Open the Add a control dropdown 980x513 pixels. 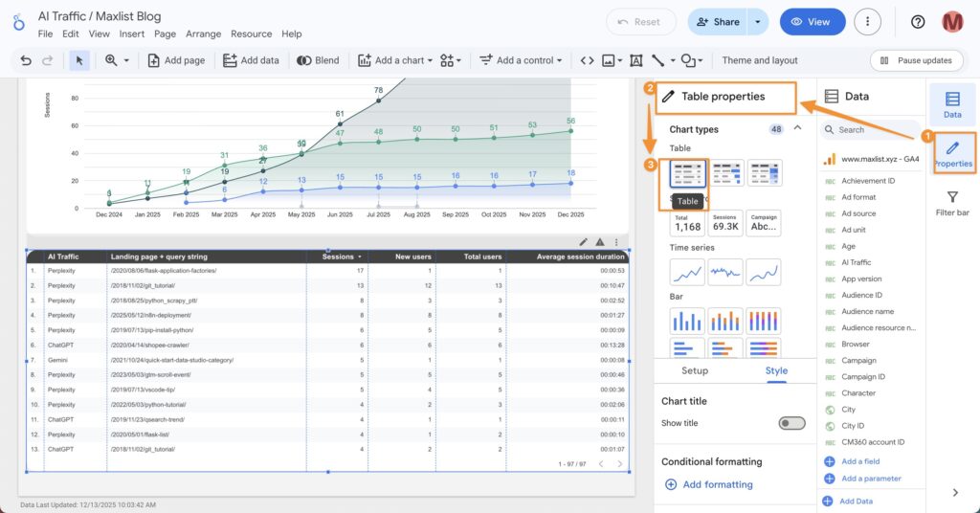(x=521, y=60)
